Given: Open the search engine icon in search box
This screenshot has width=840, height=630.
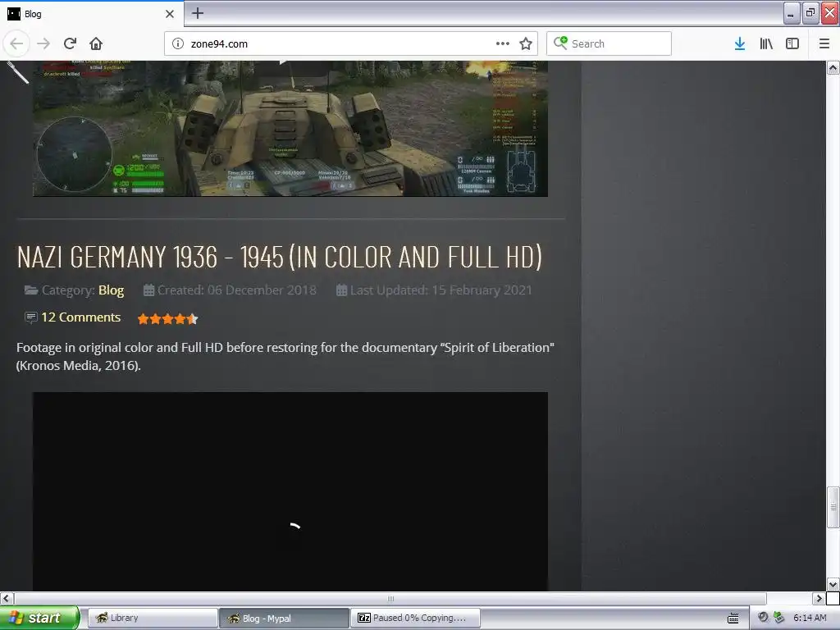Looking at the screenshot, I should click(560, 43).
